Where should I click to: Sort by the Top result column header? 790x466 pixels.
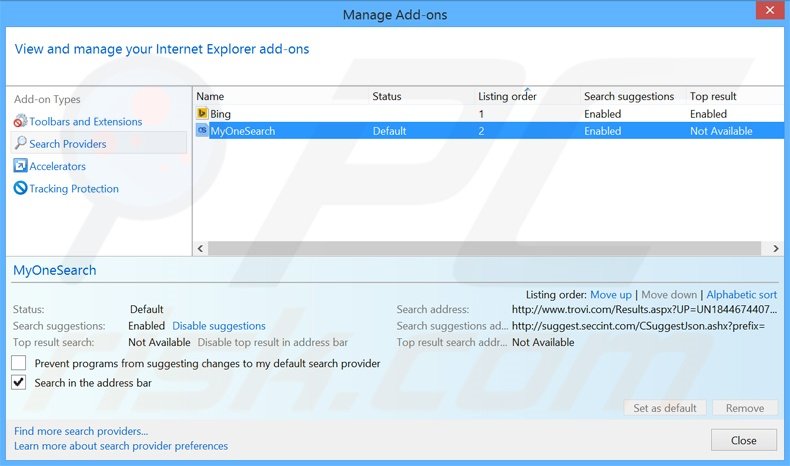pos(713,96)
